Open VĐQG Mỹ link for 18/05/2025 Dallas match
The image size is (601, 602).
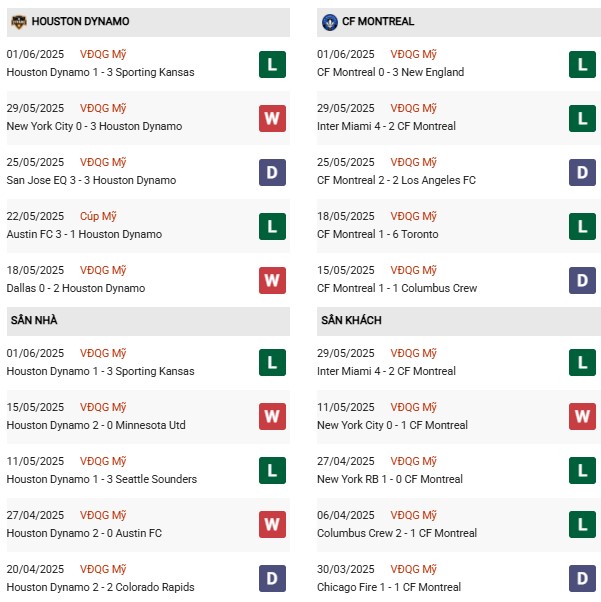pyautogui.click(x=103, y=270)
